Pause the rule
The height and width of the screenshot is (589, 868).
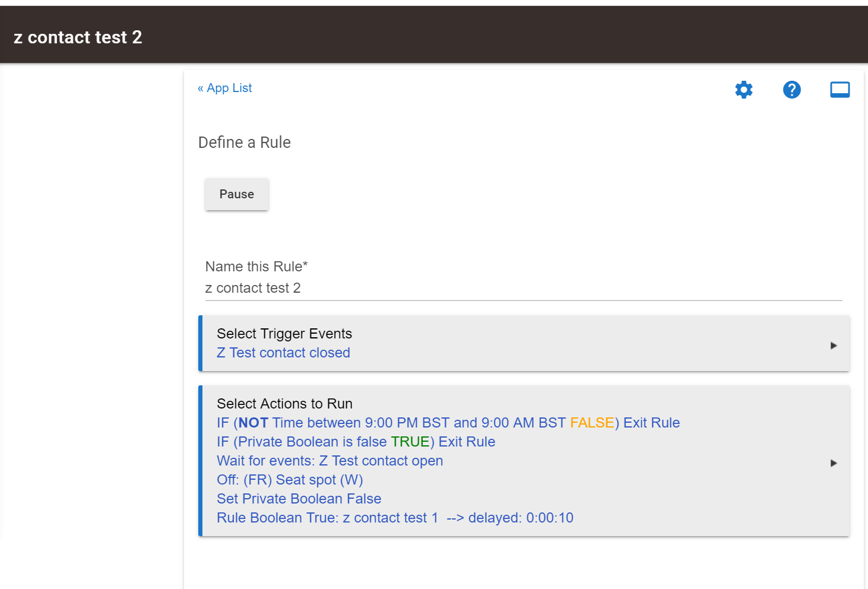pos(237,194)
